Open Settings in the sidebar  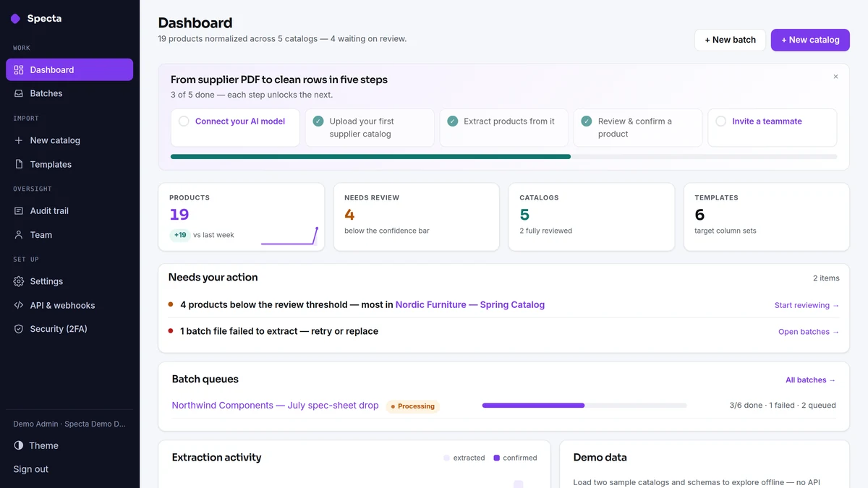(69, 281)
